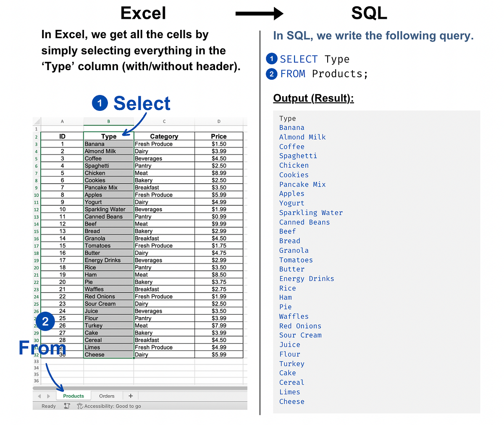The width and height of the screenshot is (504, 425).
Task: Switch to the Orders sheet tab
Action: (107, 396)
